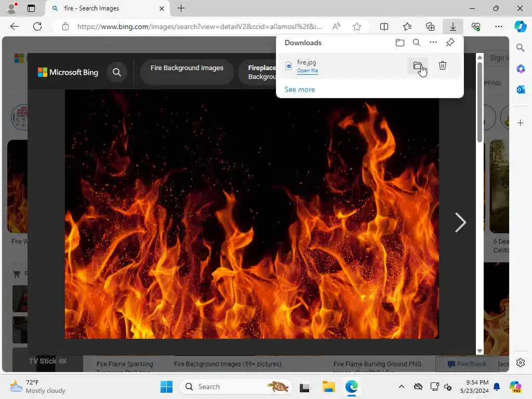
Task: Open Fire Flame Sparkling related result
Action: 125,364
